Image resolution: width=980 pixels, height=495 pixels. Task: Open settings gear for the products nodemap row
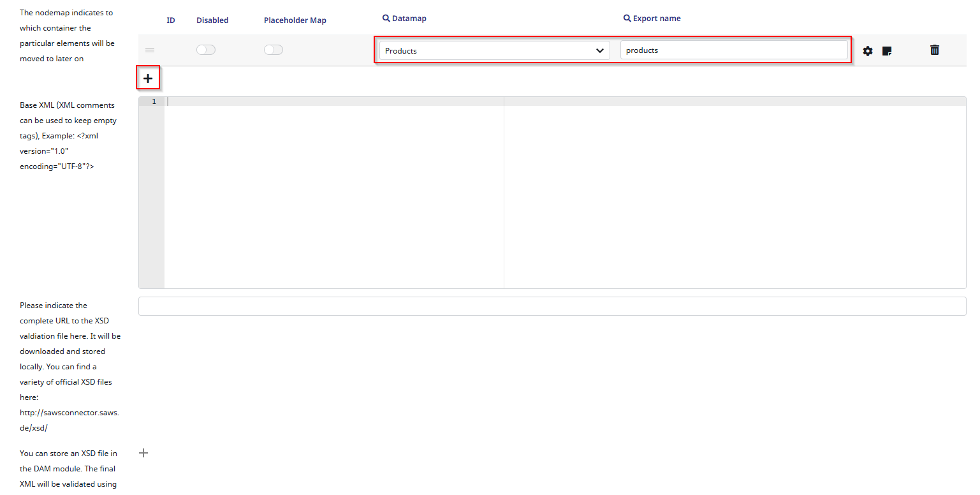pos(867,51)
